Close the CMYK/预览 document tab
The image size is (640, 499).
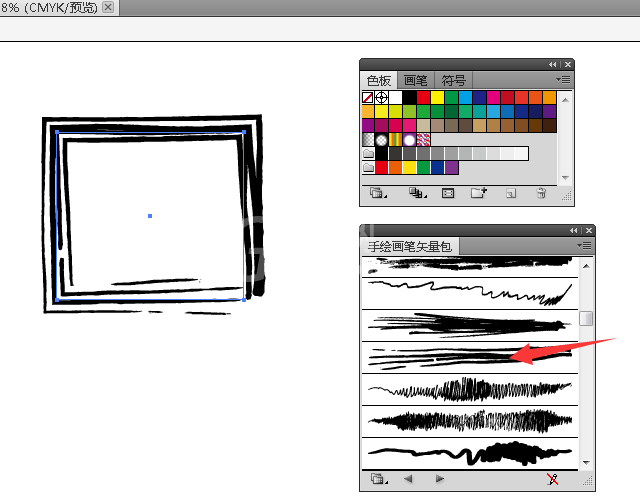[108, 7]
